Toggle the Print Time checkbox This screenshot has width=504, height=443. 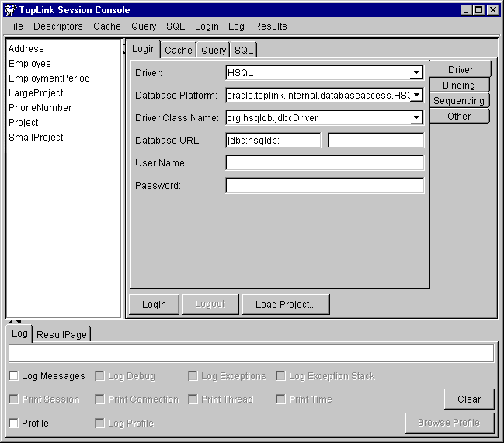pos(280,399)
